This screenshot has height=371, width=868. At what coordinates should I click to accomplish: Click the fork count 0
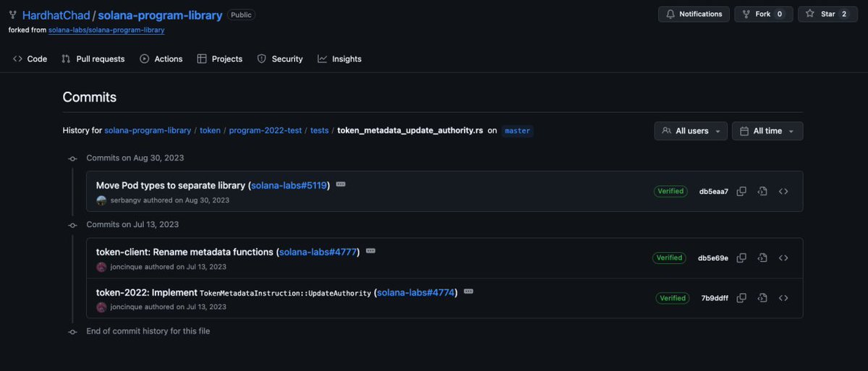pyautogui.click(x=780, y=14)
